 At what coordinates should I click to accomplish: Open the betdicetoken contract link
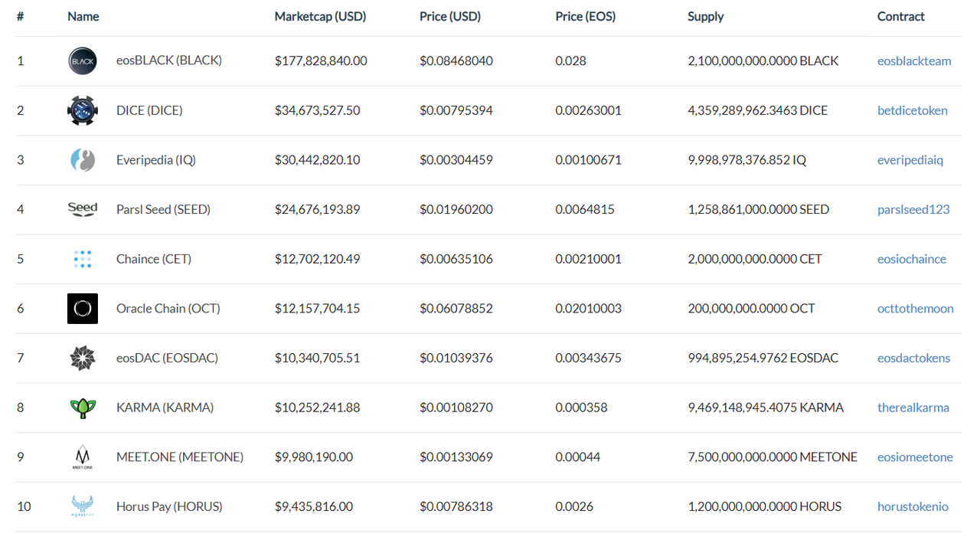[912, 110]
